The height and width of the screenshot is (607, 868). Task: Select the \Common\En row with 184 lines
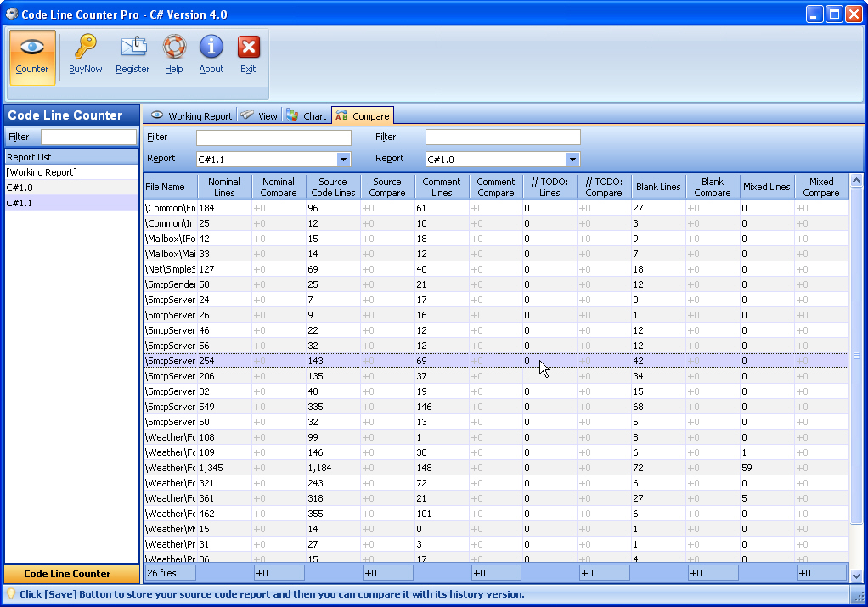(496, 208)
